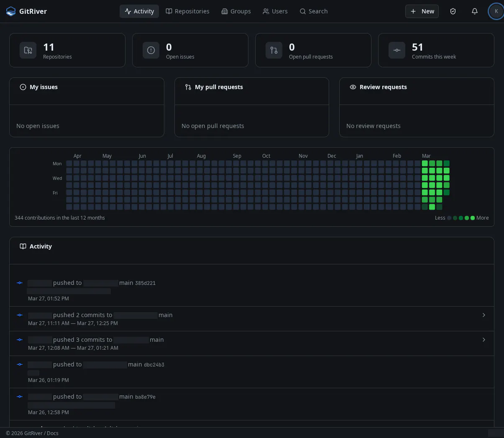Screen dimensions: 504x438
Task: Select the brightest green More legend swatch
Action: (x=473, y=218)
